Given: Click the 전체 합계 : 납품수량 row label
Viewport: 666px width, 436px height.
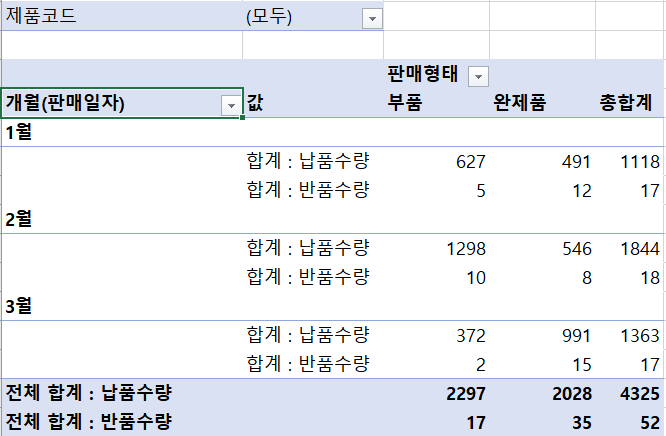Looking at the screenshot, I should click(88, 393).
